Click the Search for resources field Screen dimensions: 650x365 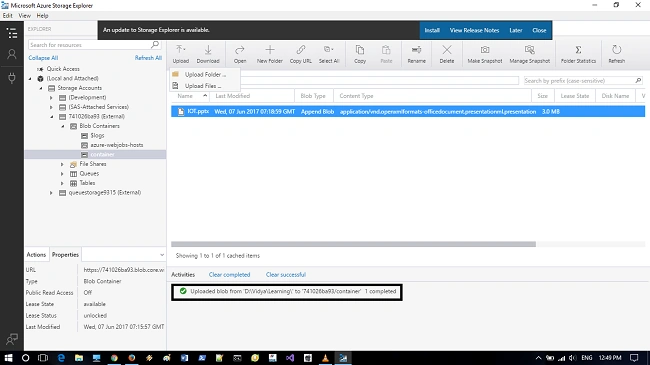click(x=95, y=44)
